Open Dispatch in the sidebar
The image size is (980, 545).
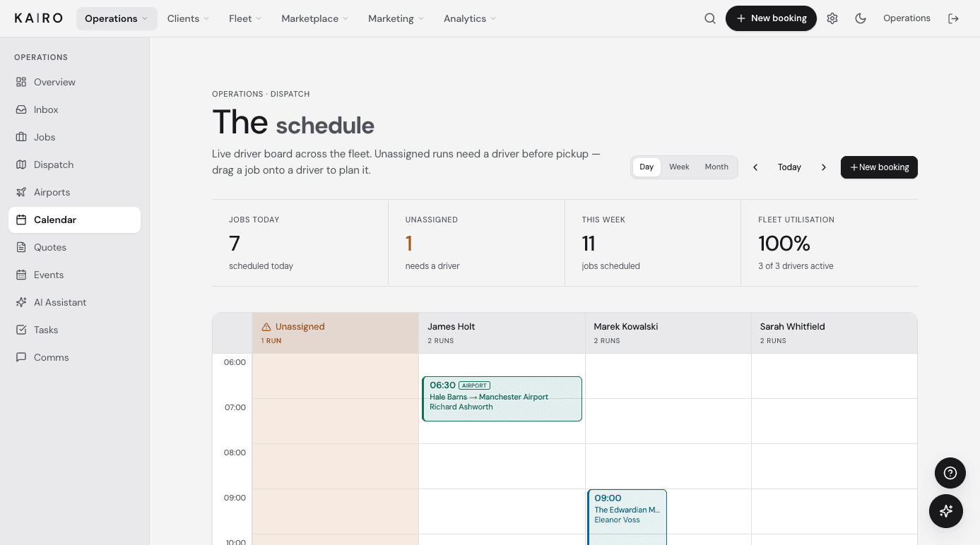click(x=75, y=164)
